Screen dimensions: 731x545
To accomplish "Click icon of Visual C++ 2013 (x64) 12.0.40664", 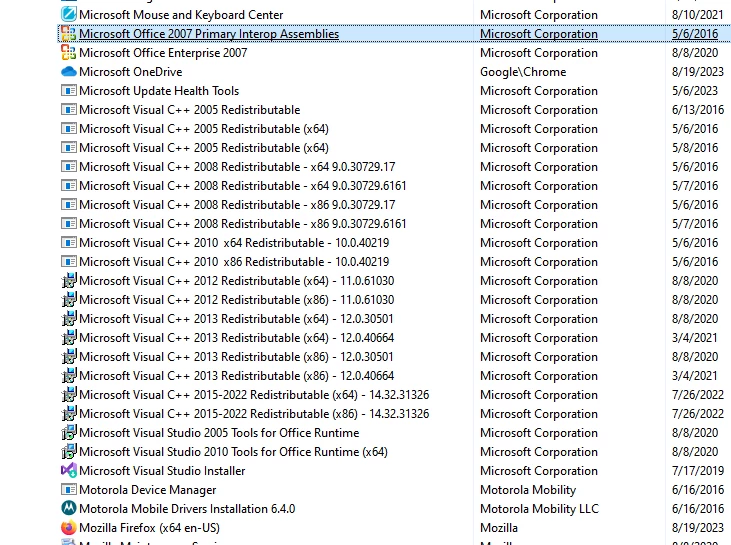I will 69,338.
